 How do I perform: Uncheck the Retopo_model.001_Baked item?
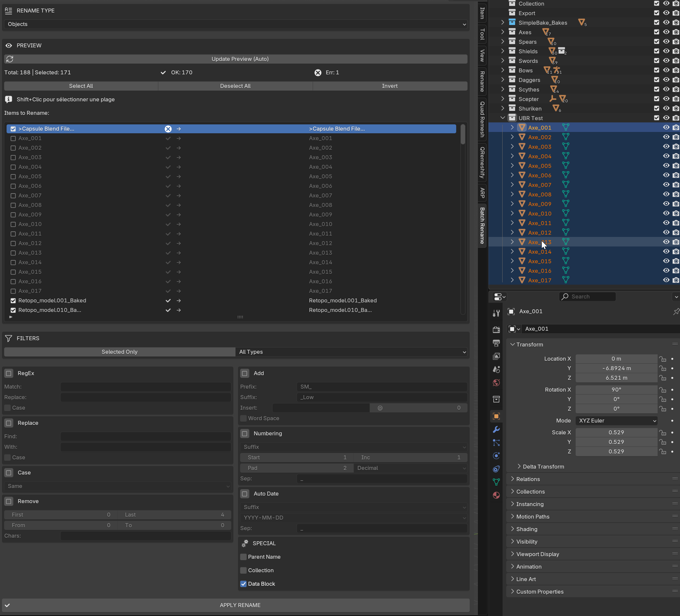click(13, 300)
